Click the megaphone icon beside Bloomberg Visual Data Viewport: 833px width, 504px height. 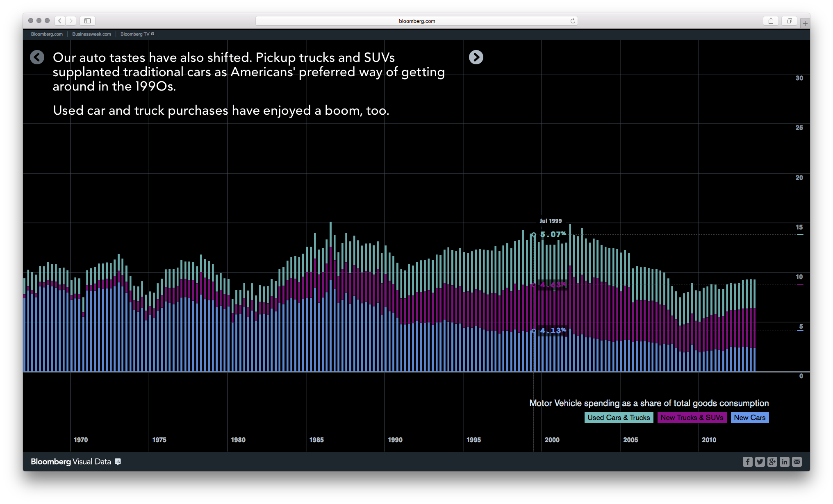click(118, 462)
